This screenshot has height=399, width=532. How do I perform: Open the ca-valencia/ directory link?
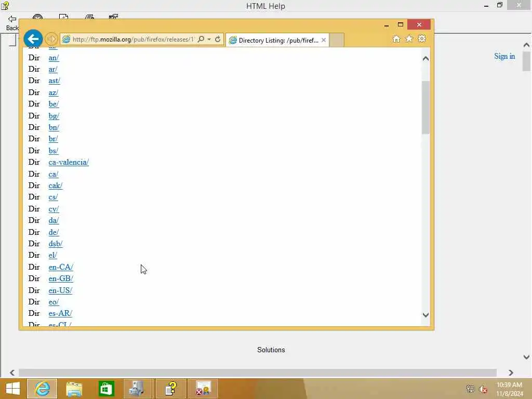point(69,162)
